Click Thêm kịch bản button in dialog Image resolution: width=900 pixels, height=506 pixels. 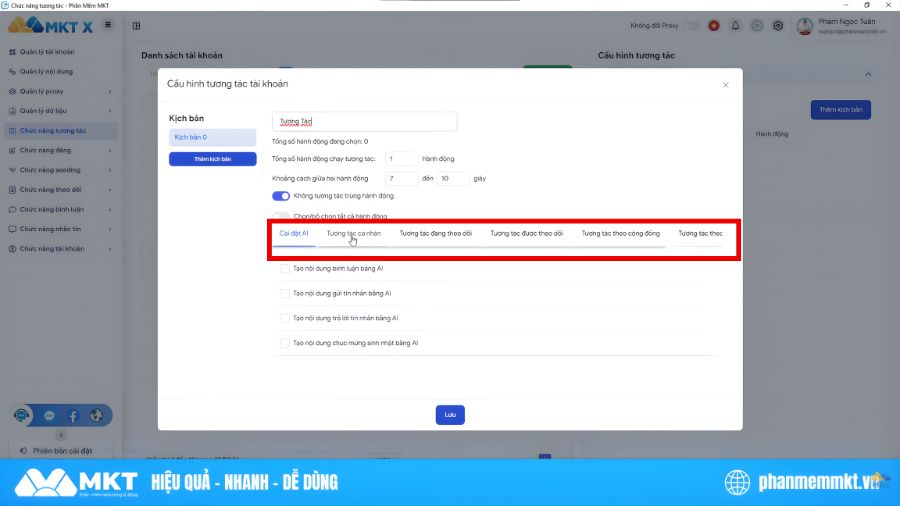[x=212, y=159]
